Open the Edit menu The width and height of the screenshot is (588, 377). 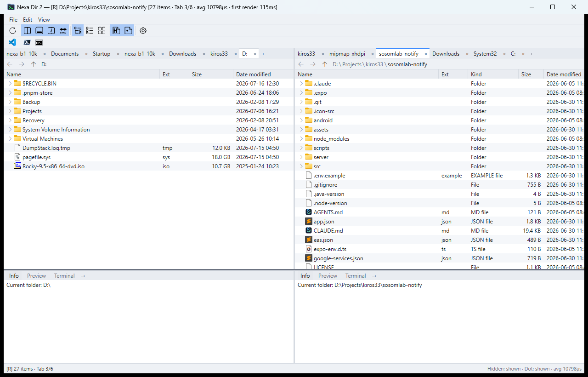click(x=28, y=20)
